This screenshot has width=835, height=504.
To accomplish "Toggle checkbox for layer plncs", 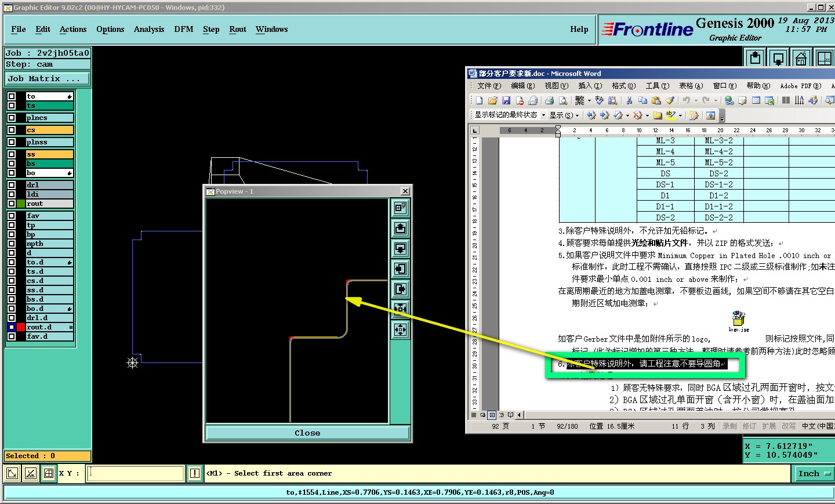I will pos(12,118).
